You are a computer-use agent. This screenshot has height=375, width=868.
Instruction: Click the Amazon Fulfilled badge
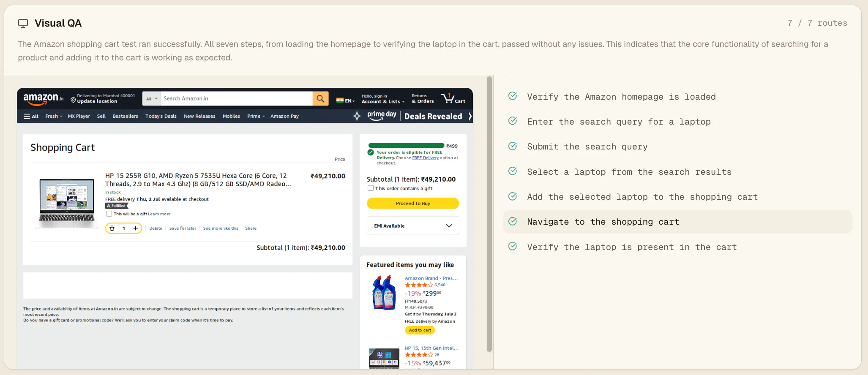[x=117, y=206]
